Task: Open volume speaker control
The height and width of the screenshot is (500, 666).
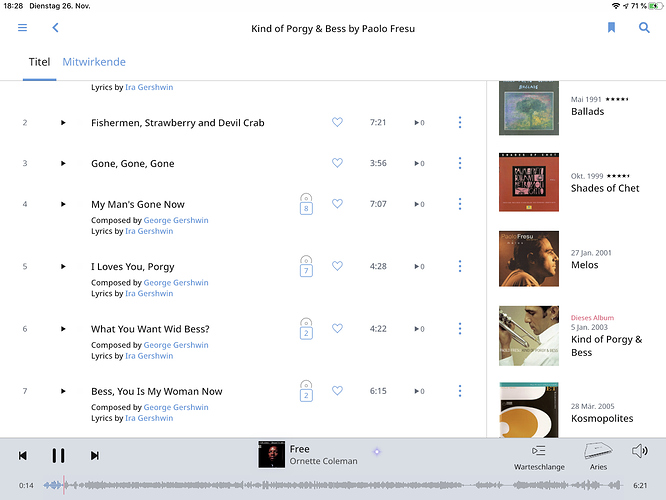Action: click(x=639, y=451)
